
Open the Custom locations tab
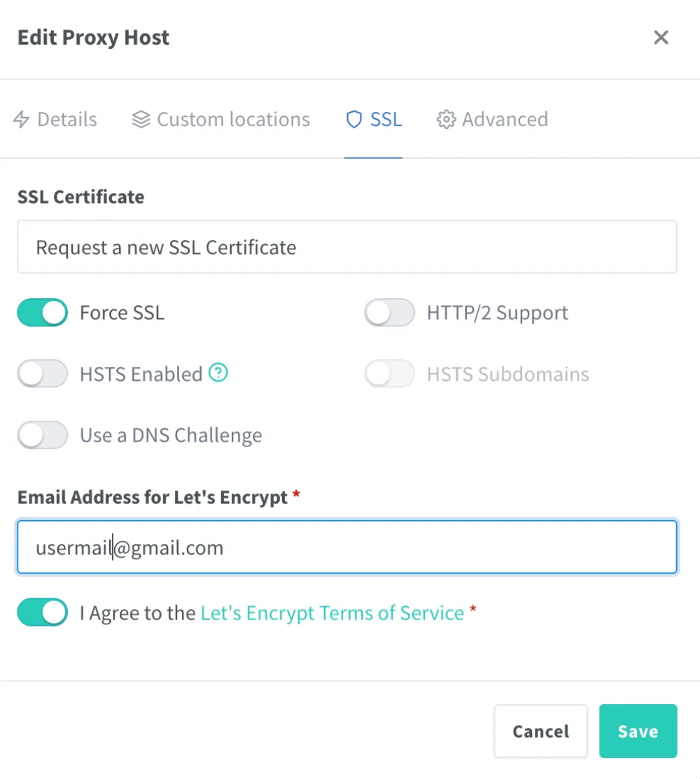pyautogui.click(x=221, y=119)
